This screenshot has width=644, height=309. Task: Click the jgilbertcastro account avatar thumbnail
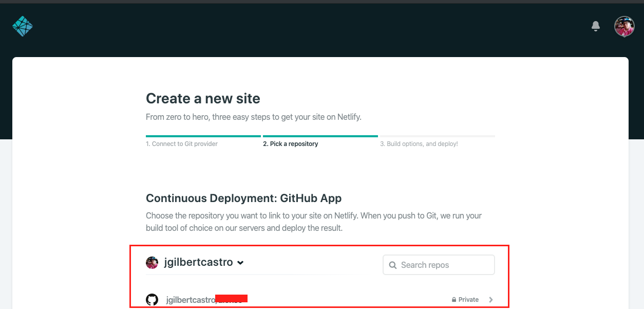(x=152, y=262)
